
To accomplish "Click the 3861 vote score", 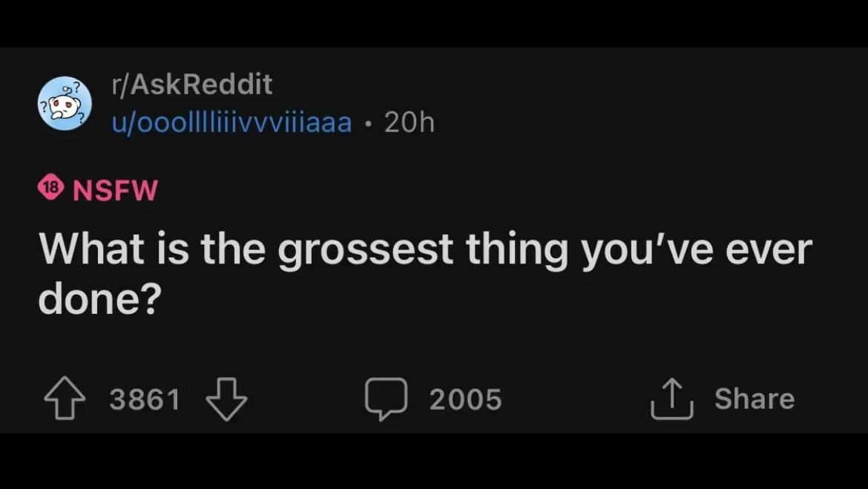I will (x=145, y=399).
